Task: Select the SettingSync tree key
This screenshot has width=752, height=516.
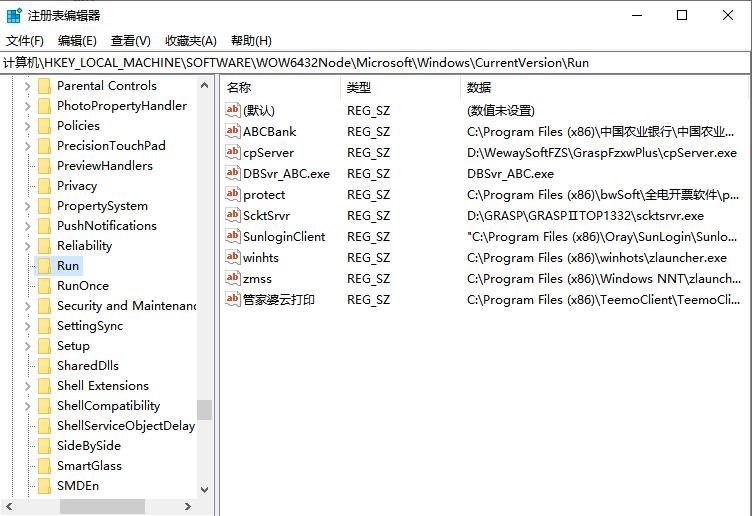Action: pyautogui.click(x=90, y=326)
